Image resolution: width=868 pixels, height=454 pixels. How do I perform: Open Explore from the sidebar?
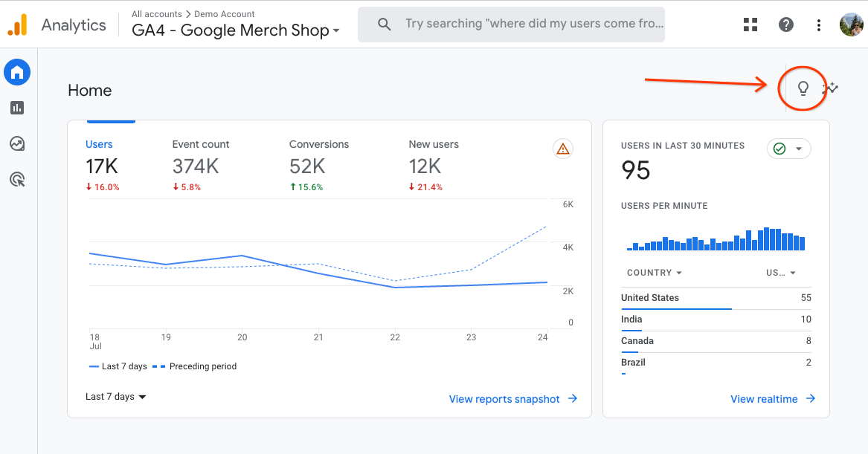(17, 143)
